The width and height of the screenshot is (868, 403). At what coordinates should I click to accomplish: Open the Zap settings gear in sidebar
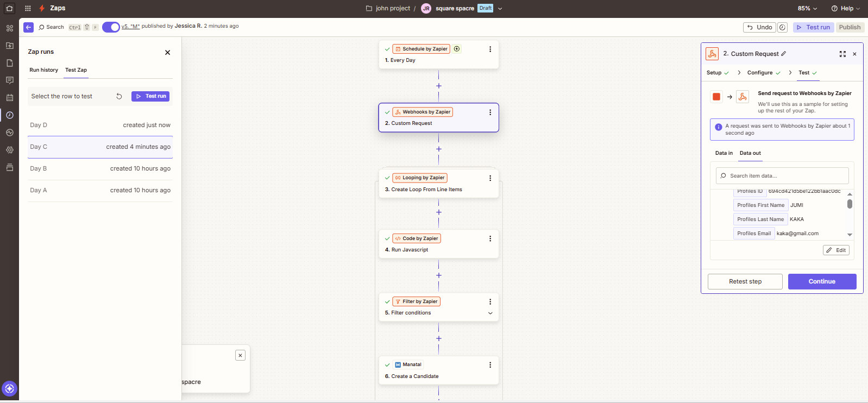click(x=9, y=150)
